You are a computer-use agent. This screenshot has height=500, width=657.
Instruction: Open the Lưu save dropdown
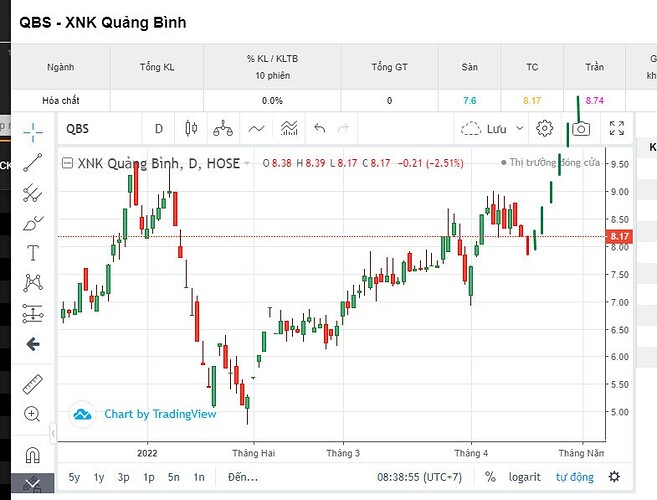(484, 129)
